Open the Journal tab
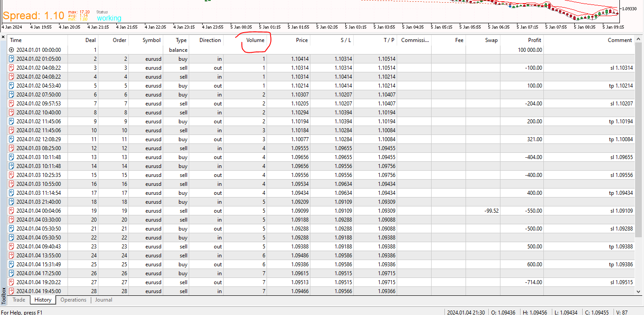Image resolution: width=644 pixels, height=315 pixels. (x=104, y=300)
